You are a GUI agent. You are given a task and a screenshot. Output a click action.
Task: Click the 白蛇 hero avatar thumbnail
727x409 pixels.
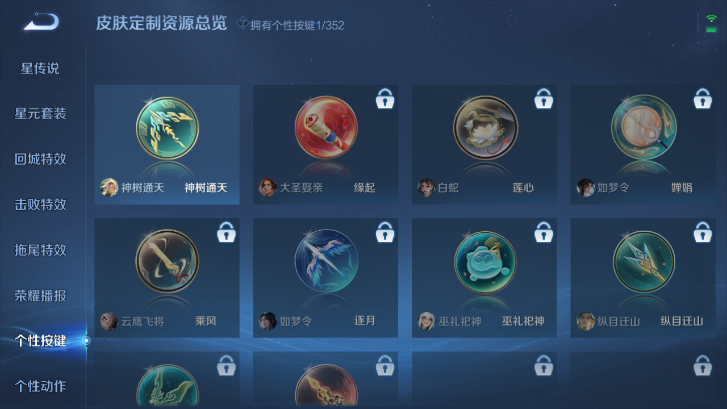pyautogui.click(x=426, y=187)
